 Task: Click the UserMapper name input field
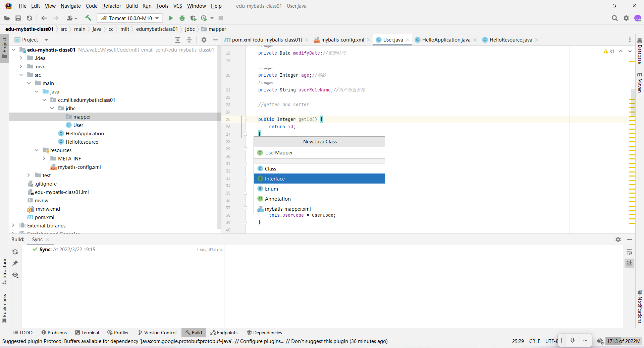(x=319, y=153)
